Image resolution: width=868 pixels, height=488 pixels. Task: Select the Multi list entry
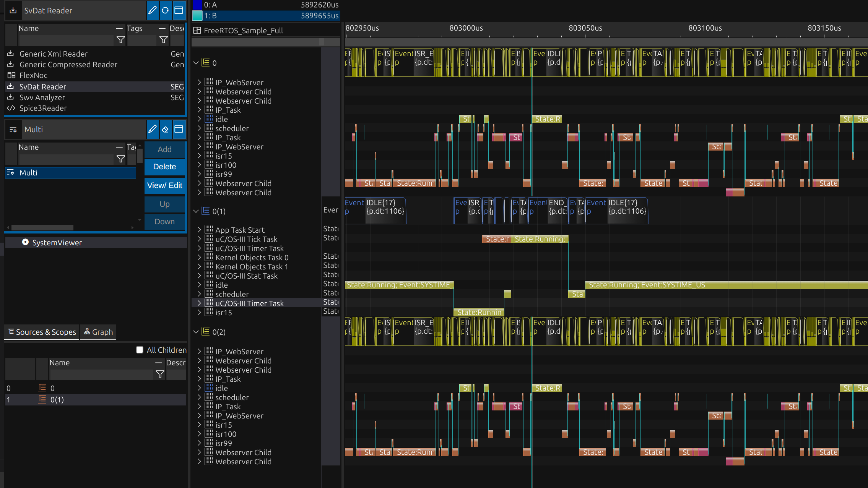[x=70, y=172]
